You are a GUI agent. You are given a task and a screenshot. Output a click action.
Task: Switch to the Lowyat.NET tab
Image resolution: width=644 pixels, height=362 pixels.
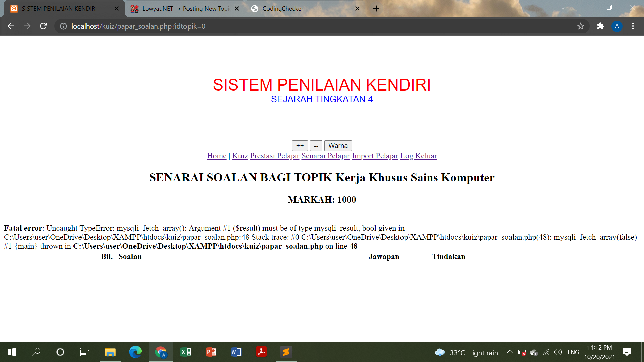click(185, 9)
